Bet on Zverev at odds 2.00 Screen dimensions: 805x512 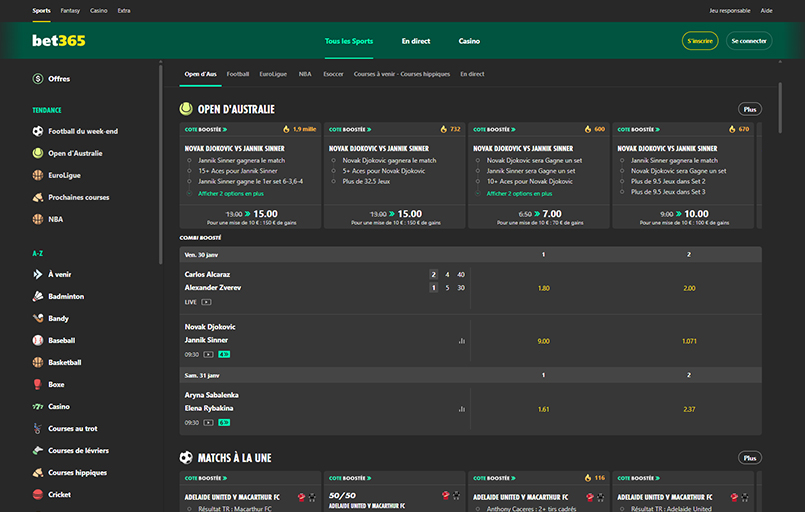click(689, 288)
